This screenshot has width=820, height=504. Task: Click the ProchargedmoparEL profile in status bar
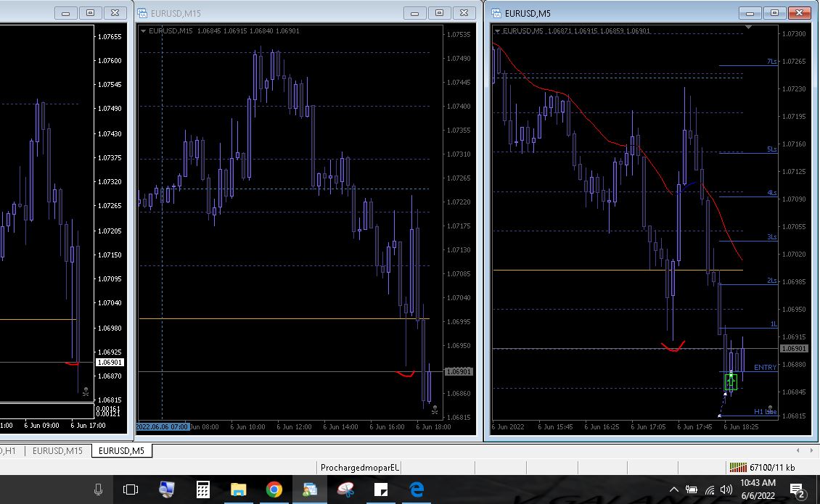[x=361, y=468]
